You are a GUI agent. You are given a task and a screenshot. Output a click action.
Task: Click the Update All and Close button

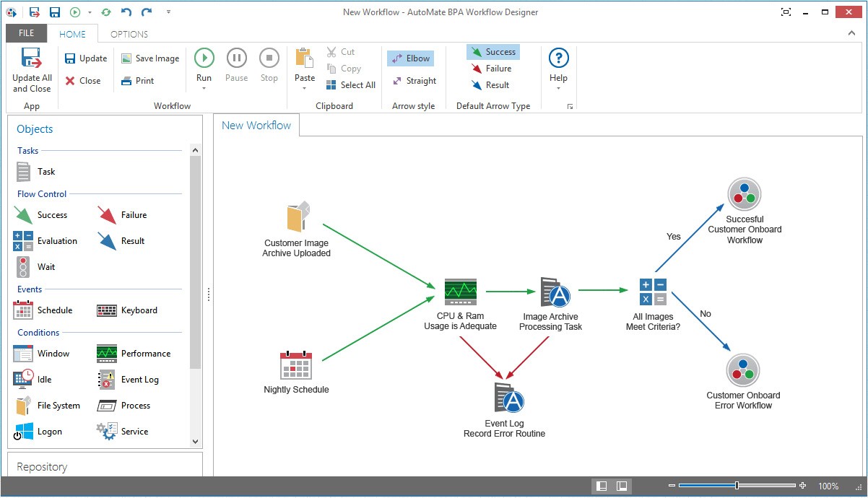tap(31, 70)
